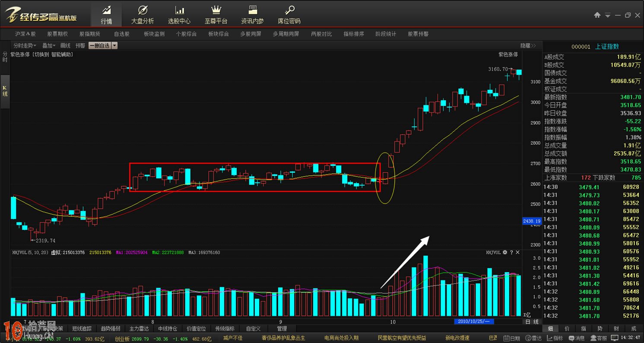Open the 两股对比 menu item
Viewport: 644px width, 343px height.
coord(322,34)
